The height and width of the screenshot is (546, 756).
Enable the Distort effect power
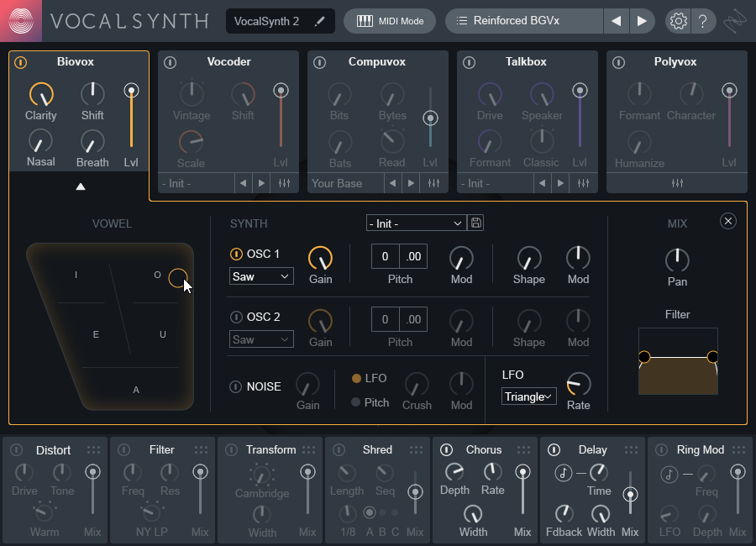point(17,449)
